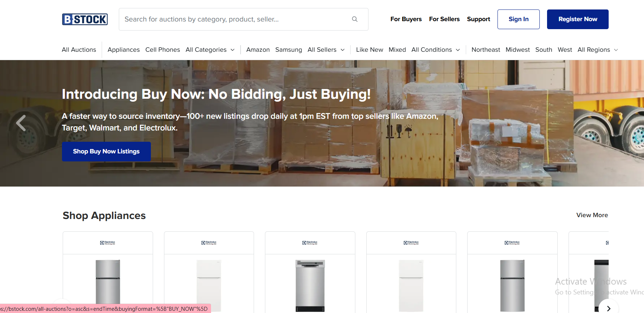Click the B-Stock logo
644x313 pixels.
pyautogui.click(x=85, y=19)
